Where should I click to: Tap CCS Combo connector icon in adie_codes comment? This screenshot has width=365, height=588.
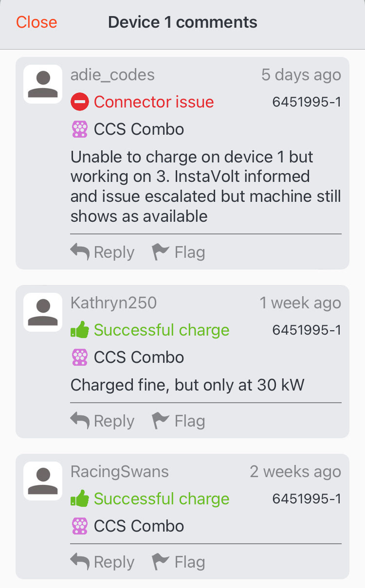(x=79, y=129)
